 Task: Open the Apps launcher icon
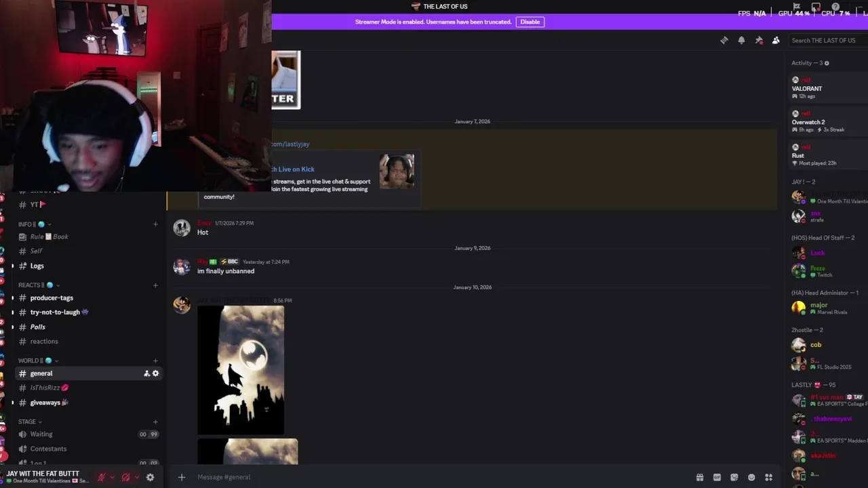coord(768,477)
